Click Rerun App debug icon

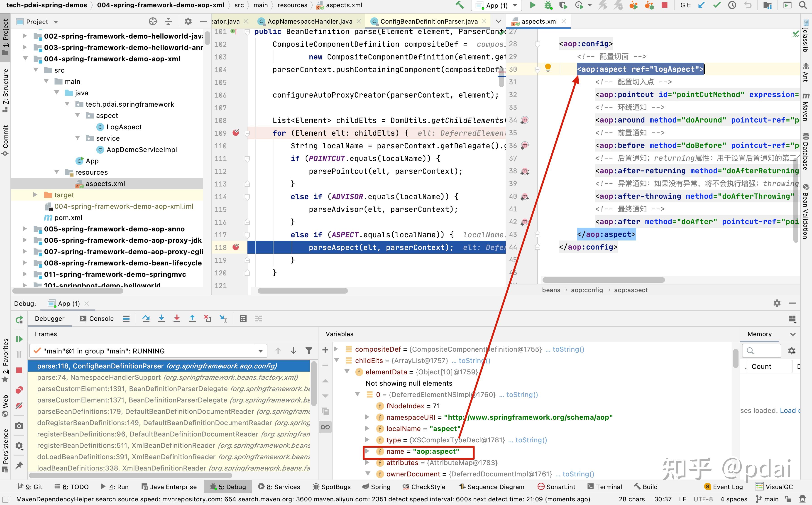click(19, 319)
